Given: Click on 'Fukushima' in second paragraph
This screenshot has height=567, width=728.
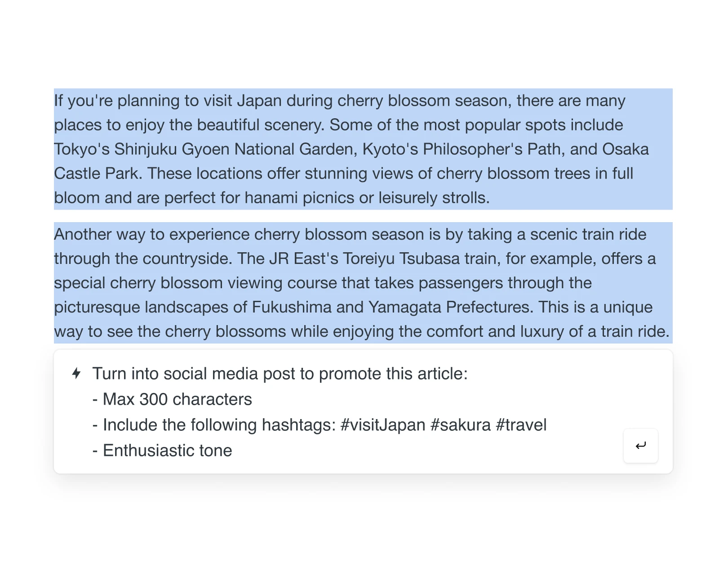Looking at the screenshot, I should click(x=291, y=307).
